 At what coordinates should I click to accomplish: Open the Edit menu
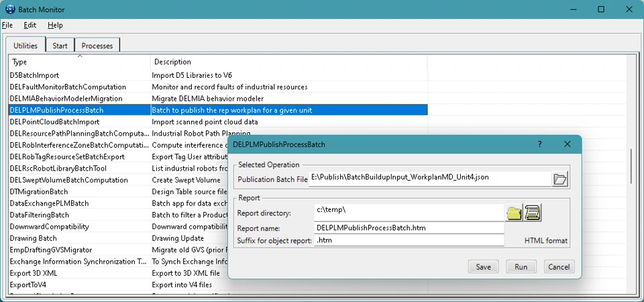pyautogui.click(x=30, y=25)
